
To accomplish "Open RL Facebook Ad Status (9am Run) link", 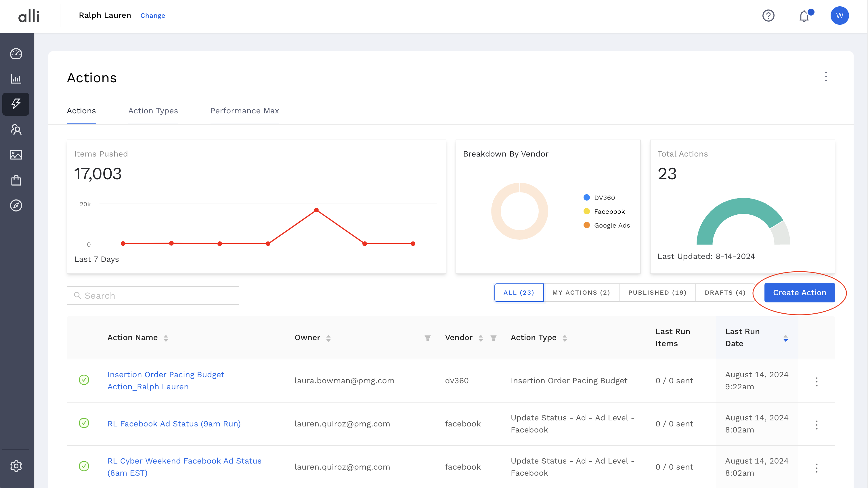I will pyautogui.click(x=174, y=424).
